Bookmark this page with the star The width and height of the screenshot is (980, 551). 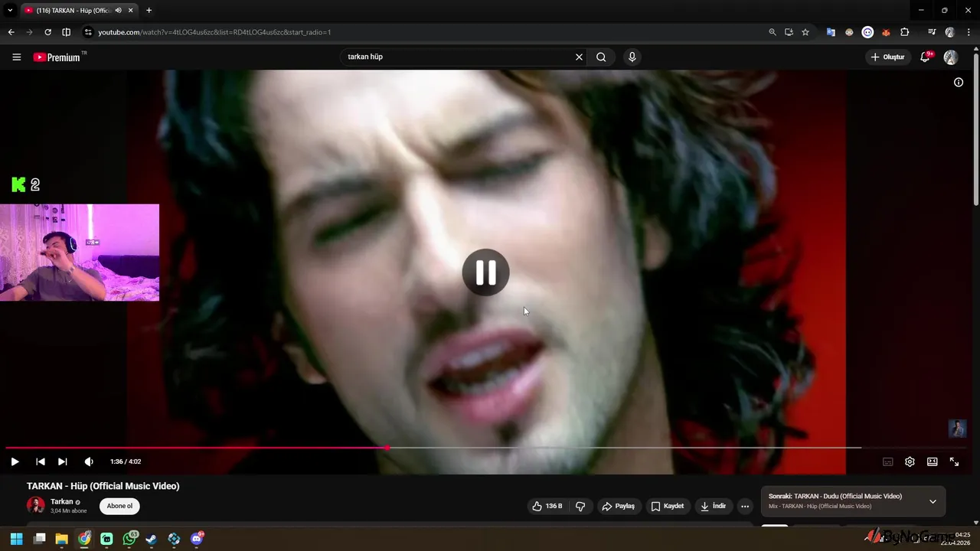tap(805, 32)
